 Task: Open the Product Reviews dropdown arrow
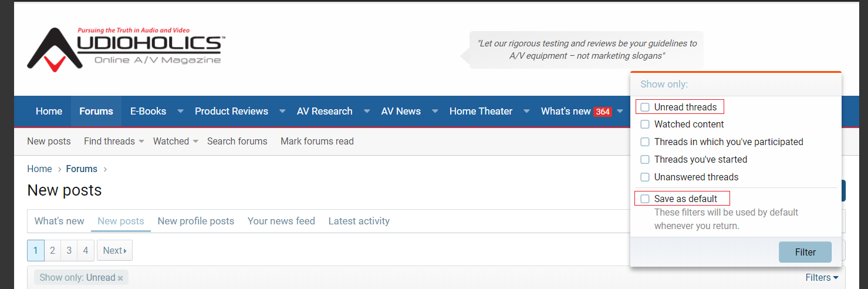282,112
